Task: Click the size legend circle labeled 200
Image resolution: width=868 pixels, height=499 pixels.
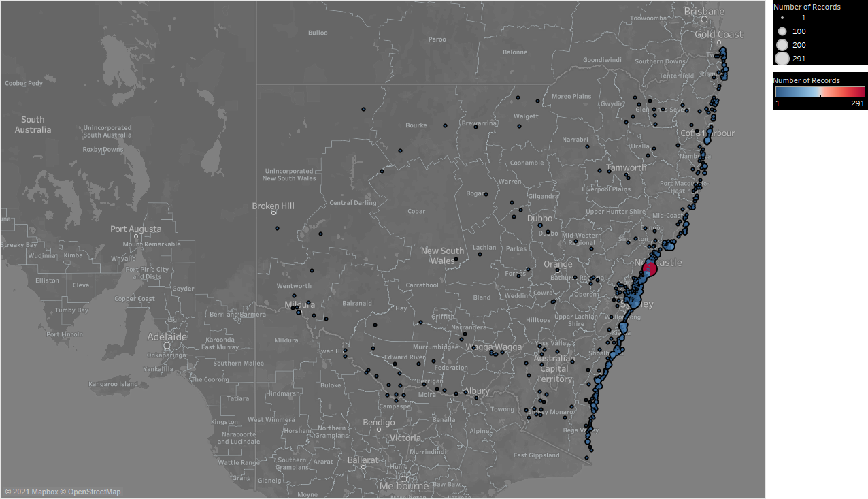Action: pos(782,44)
